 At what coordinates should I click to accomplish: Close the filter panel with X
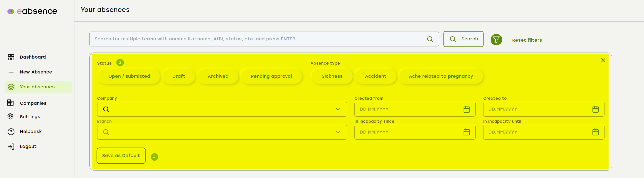pyautogui.click(x=603, y=60)
